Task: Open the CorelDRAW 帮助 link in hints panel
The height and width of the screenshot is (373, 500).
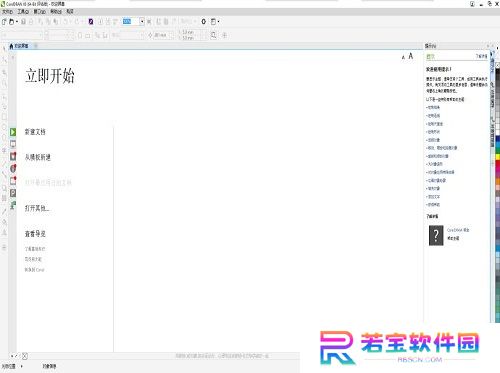Action: 458,230
